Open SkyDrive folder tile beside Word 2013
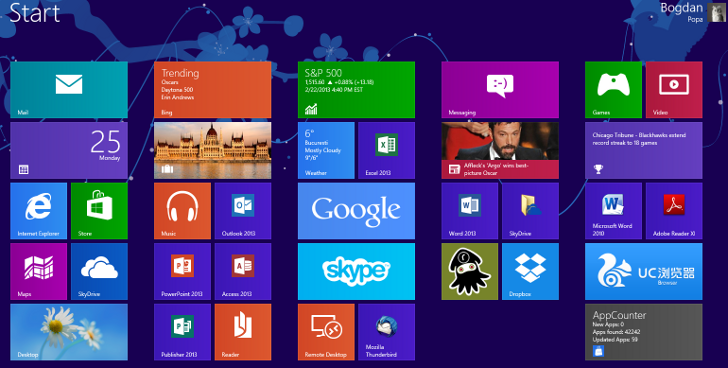Viewport: 728px width, 368px height. (531, 211)
